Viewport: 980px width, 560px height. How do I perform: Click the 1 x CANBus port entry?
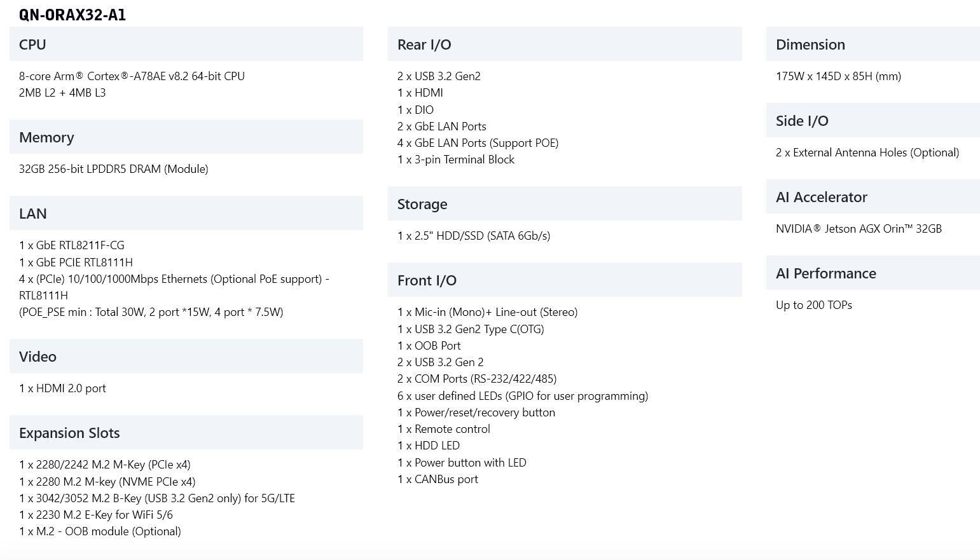coord(438,479)
